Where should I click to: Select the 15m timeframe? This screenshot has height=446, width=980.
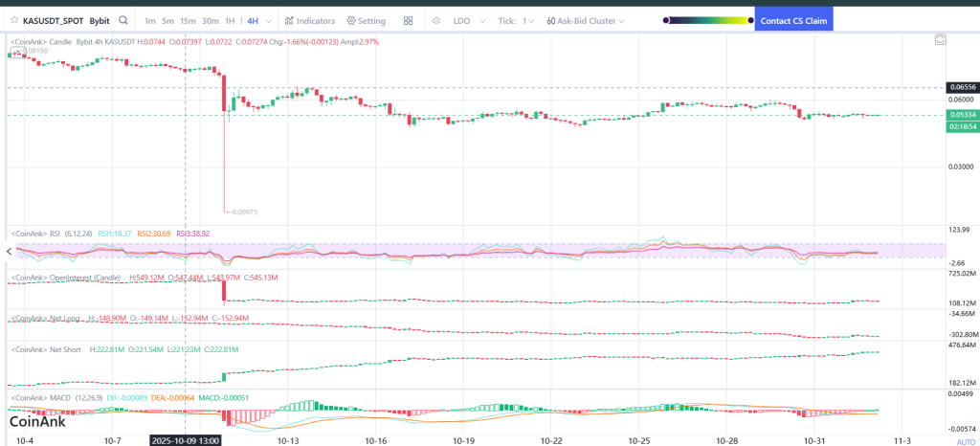click(x=188, y=20)
